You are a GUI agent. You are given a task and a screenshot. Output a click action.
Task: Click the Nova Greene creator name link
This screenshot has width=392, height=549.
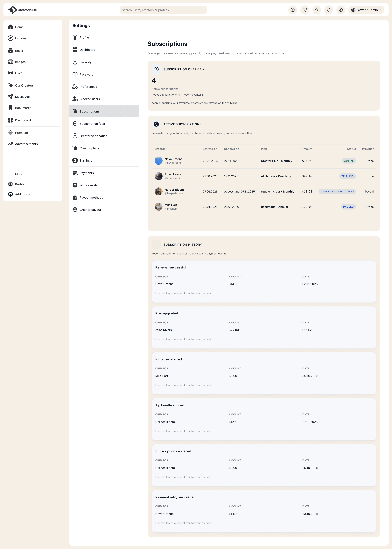(173, 159)
